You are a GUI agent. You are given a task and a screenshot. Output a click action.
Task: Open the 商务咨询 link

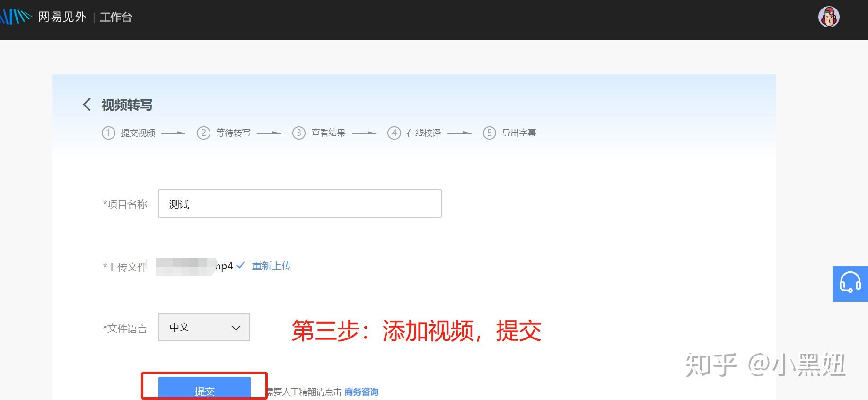[361, 392]
